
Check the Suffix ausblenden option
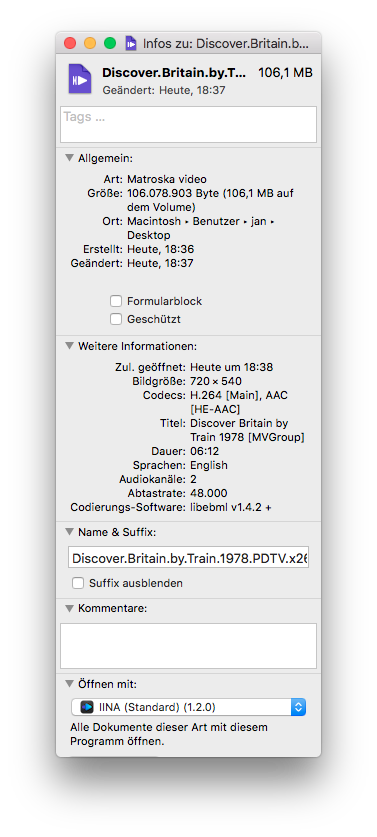pos(78,583)
